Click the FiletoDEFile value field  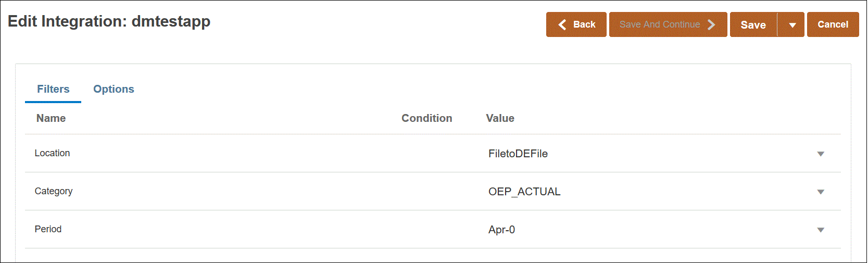click(x=518, y=154)
